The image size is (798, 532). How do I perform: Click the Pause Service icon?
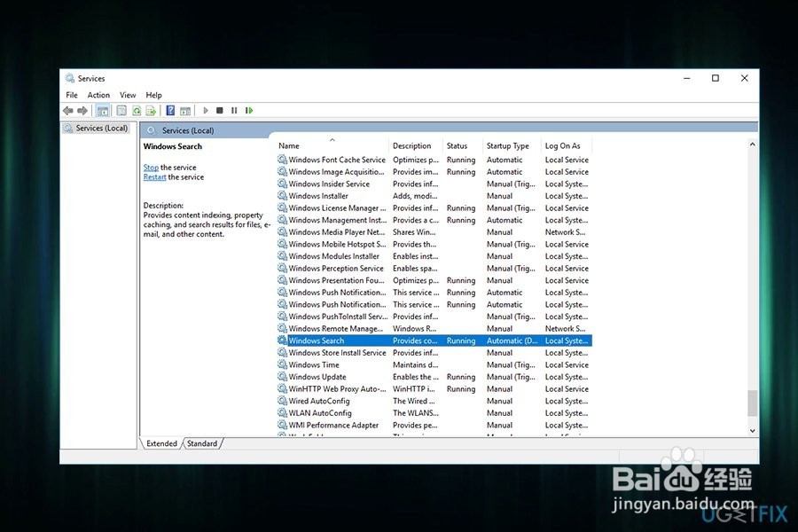click(234, 111)
